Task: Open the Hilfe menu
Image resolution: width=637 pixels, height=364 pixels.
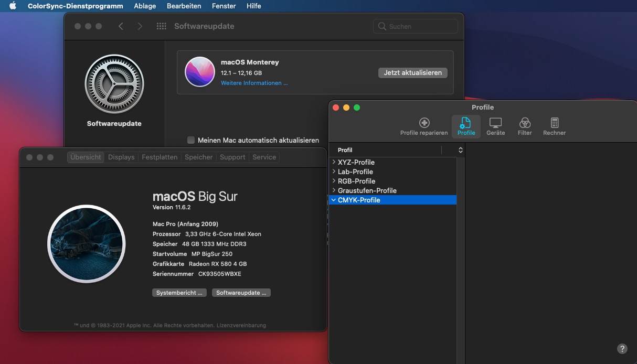Action: click(253, 6)
